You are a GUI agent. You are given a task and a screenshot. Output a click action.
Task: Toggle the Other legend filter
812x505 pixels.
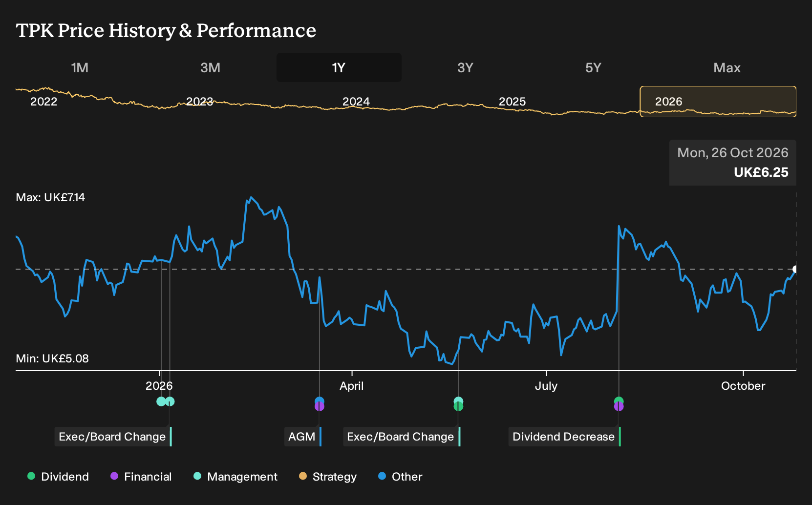point(400,477)
